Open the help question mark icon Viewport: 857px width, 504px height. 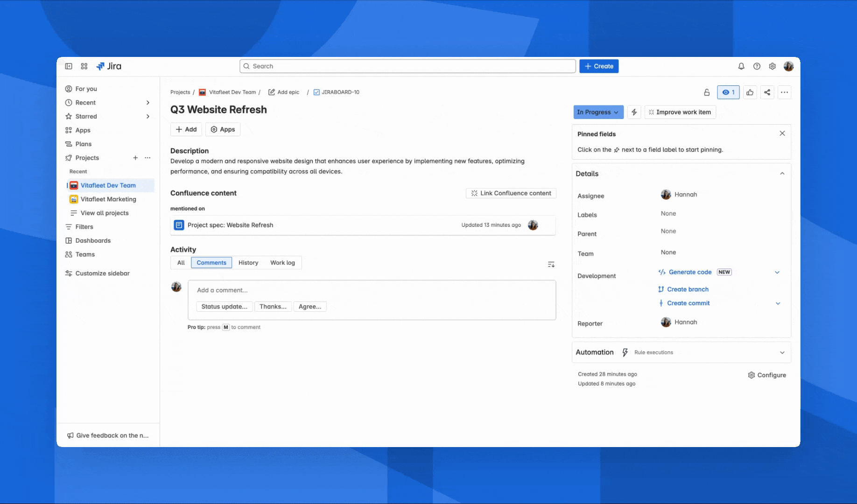757,66
